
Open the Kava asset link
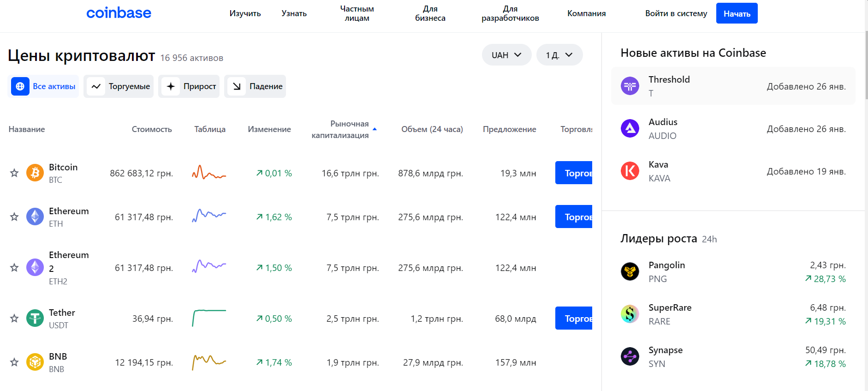(733, 171)
